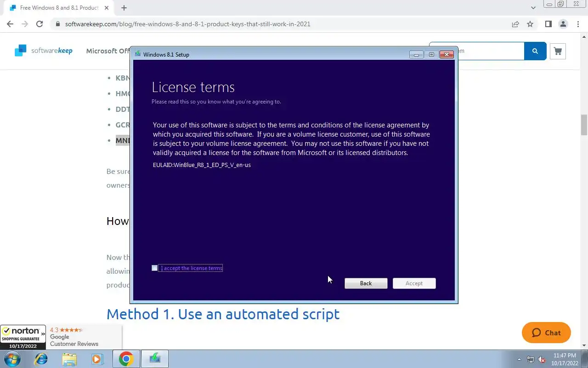This screenshot has height=368, width=588.
Task: Click the Windows 8.1 Setup title icon
Action: click(137, 54)
